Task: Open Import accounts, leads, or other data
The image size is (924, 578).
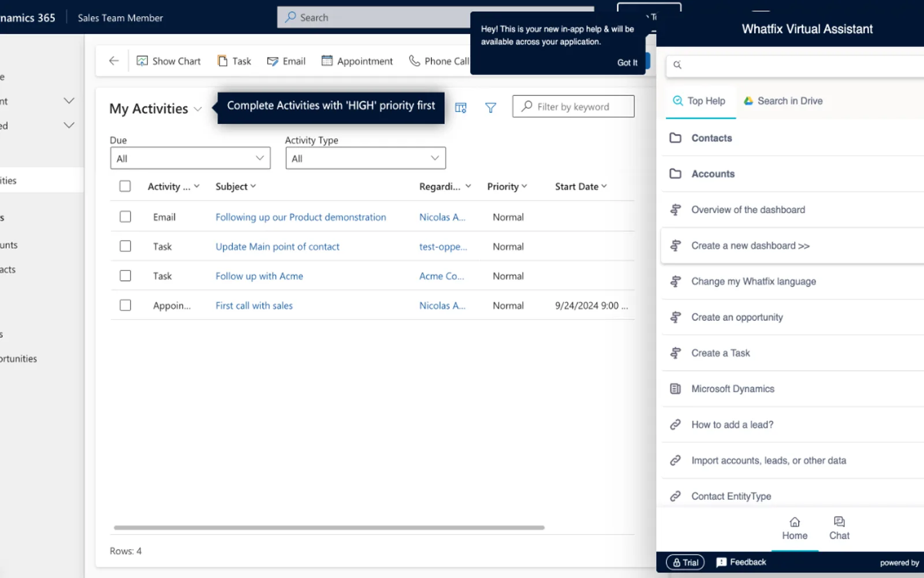Action: click(792, 461)
